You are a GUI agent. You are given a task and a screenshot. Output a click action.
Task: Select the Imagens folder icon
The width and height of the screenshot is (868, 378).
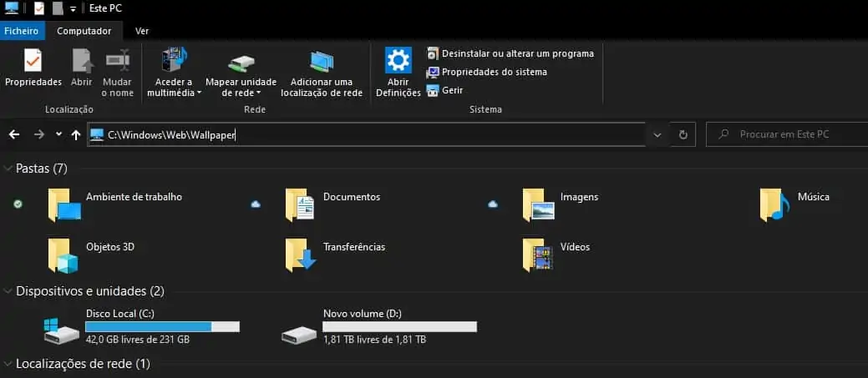point(538,204)
